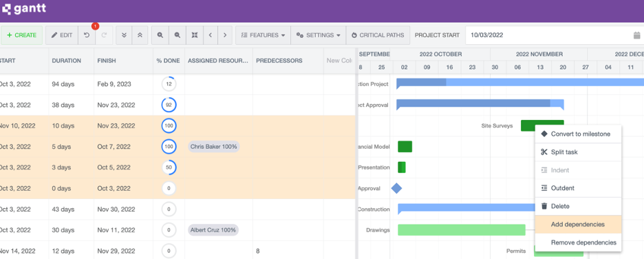
Task: Click the zoom to fit icon
Action: pyautogui.click(x=195, y=35)
